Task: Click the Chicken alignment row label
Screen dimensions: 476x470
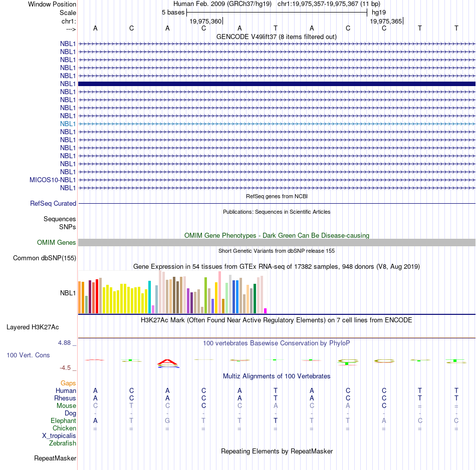Action: (x=64, y=428)
